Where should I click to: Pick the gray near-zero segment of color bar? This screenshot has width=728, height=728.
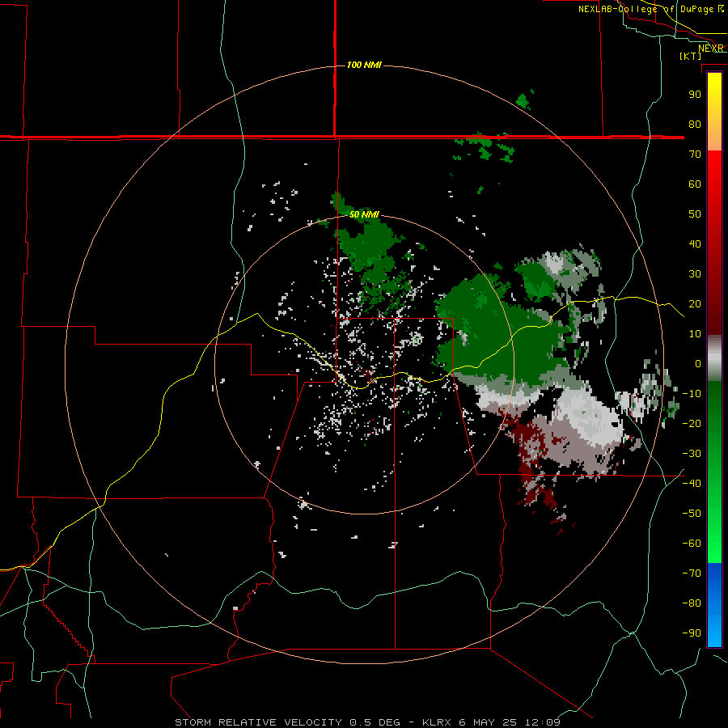pos(714,358)
